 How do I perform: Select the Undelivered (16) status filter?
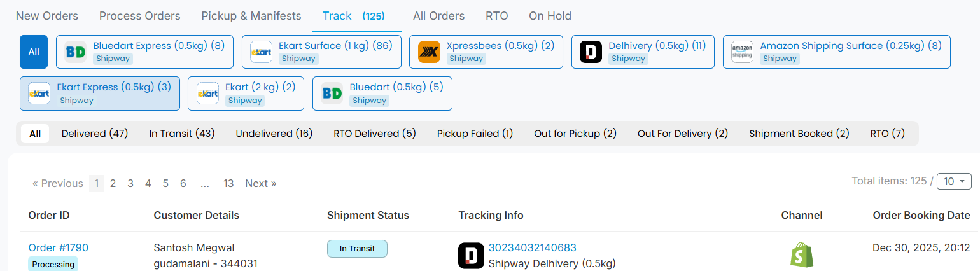[x=274, y=134]
